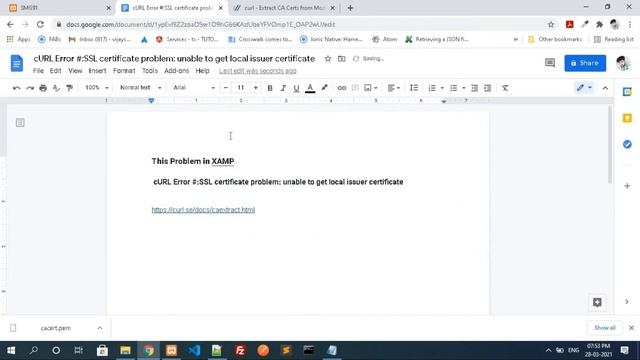Open highlight color picker
The height and width of the screenshot is (360, 640).
[x=324, y=88]
